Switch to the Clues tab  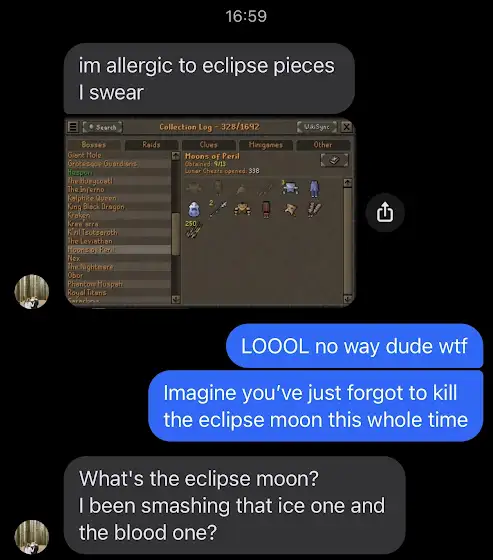209,145
